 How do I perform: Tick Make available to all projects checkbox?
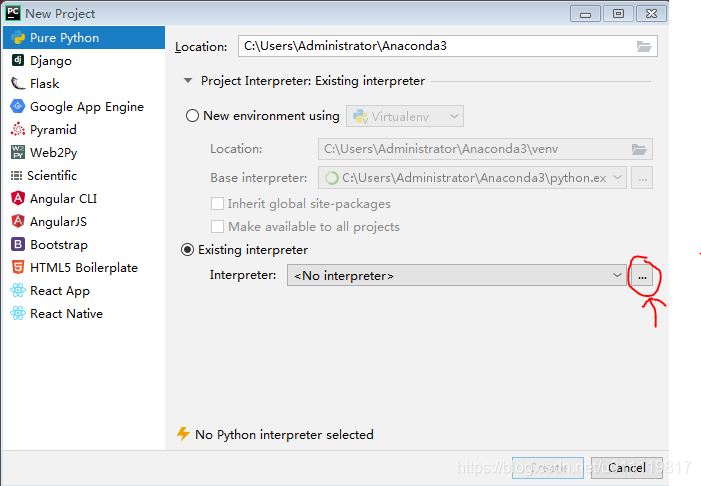pyautogui.click(x=217, y=226)
